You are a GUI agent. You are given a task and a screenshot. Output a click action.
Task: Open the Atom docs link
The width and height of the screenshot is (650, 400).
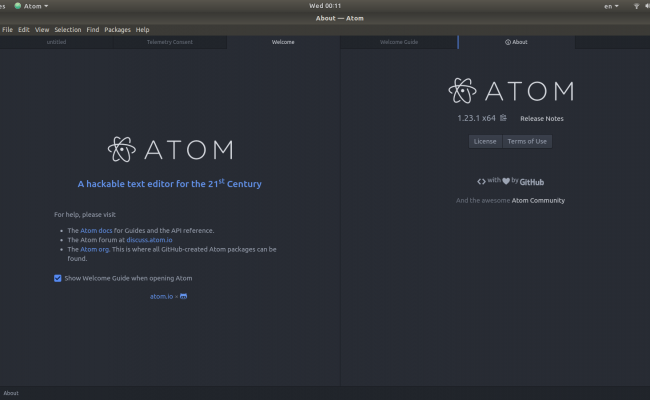click(x=96, y=230)
